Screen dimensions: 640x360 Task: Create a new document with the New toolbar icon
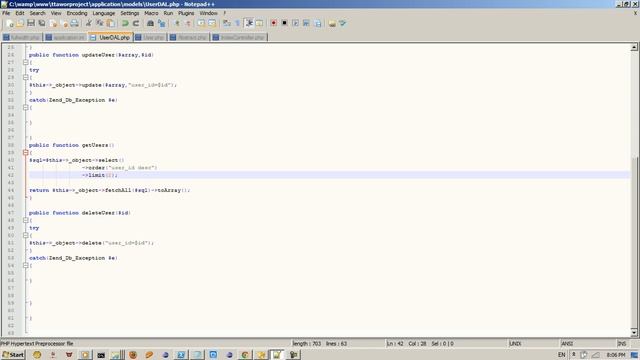(9, 23)
